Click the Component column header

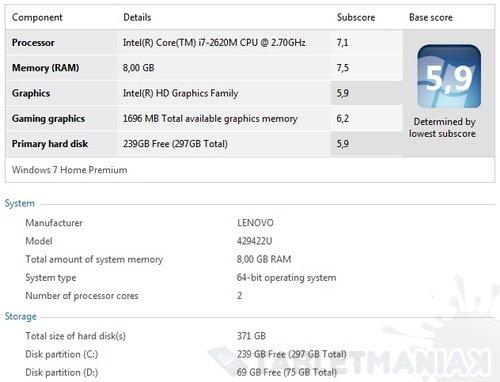[x=37, y=17]
